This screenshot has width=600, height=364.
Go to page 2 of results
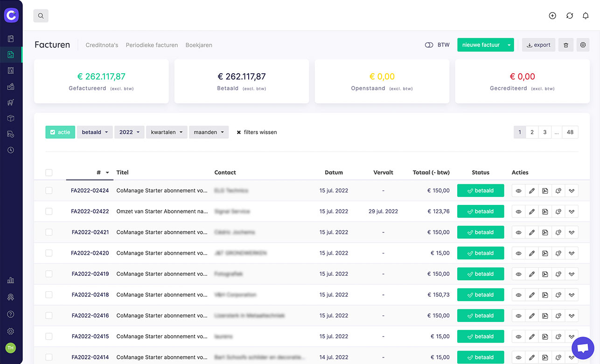click(532, 132)
